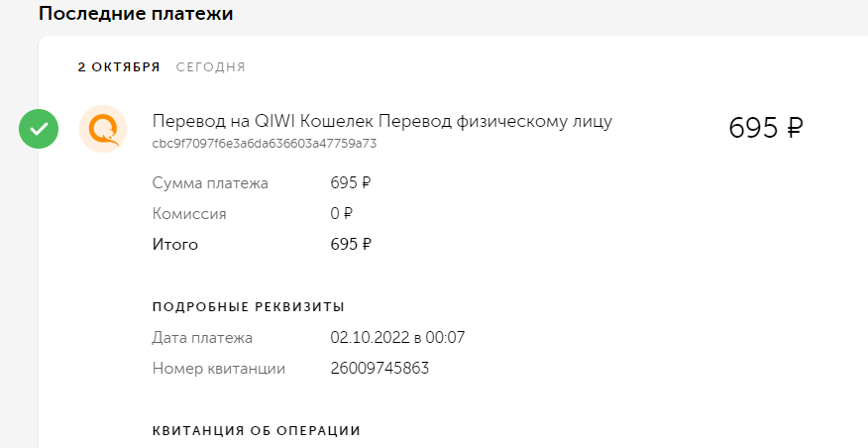Click the 2 ОКТЯБРЯ date label

[119, 67]
